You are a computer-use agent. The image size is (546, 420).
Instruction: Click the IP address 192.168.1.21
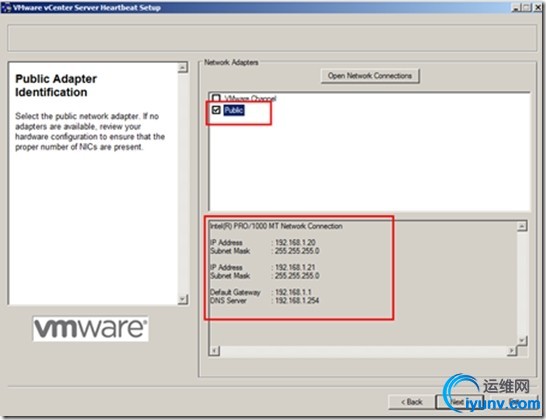point(295,267)
